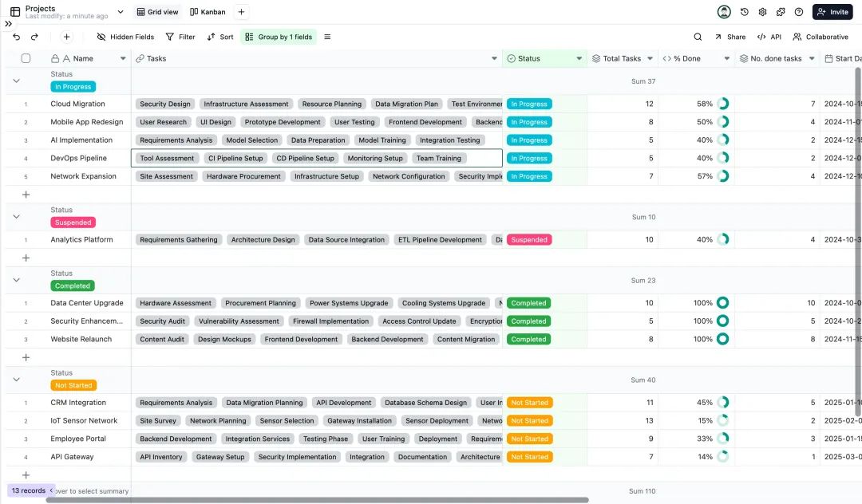Click the Invite button
The image size is (862, 504).
click(832, 12)
